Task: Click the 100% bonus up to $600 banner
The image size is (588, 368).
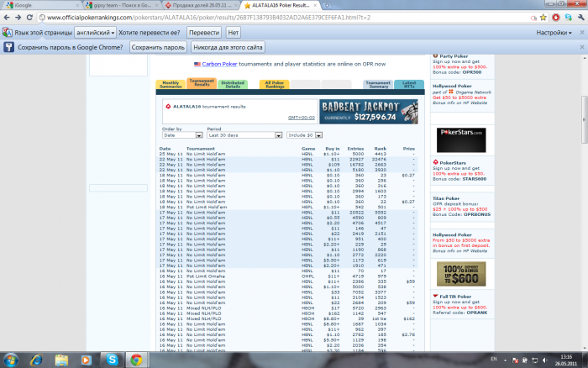Action: pyautogui.click(x=461, y=274)
